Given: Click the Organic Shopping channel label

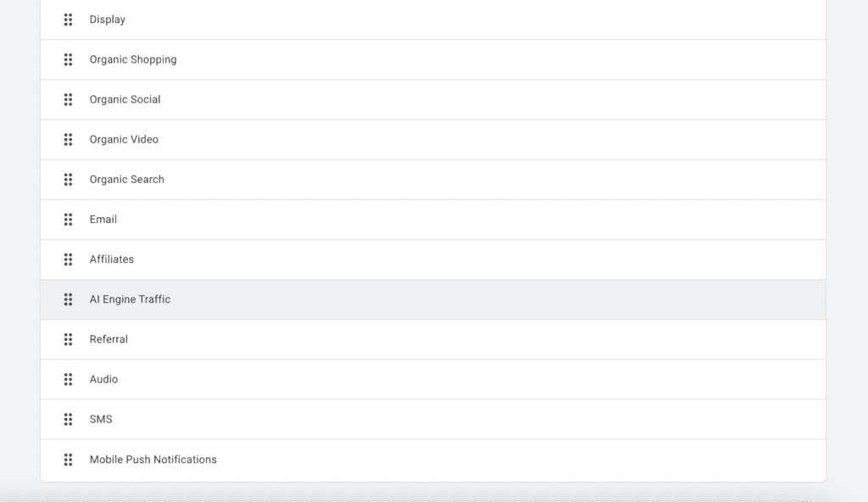Looking at the screenshot, I should click(x=133, y=59).
